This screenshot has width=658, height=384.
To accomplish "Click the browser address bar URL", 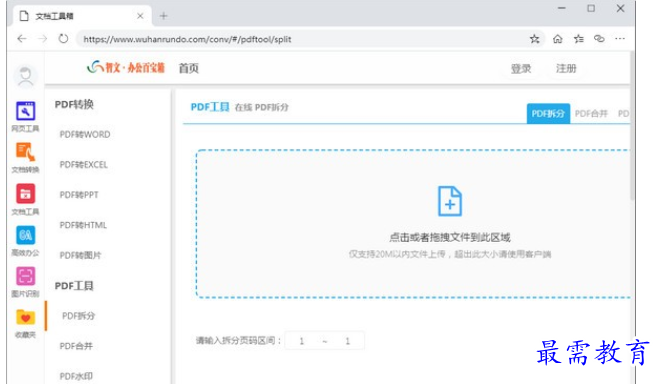I will coord(187,39).
